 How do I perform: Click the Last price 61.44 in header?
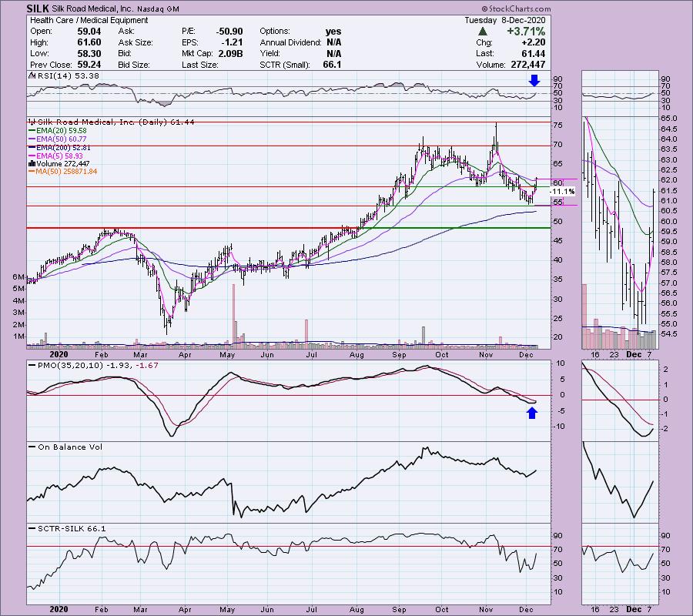click(x=534, y=53)
